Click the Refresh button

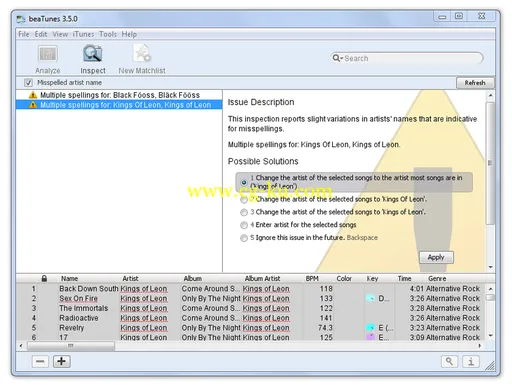pos(475,83)
